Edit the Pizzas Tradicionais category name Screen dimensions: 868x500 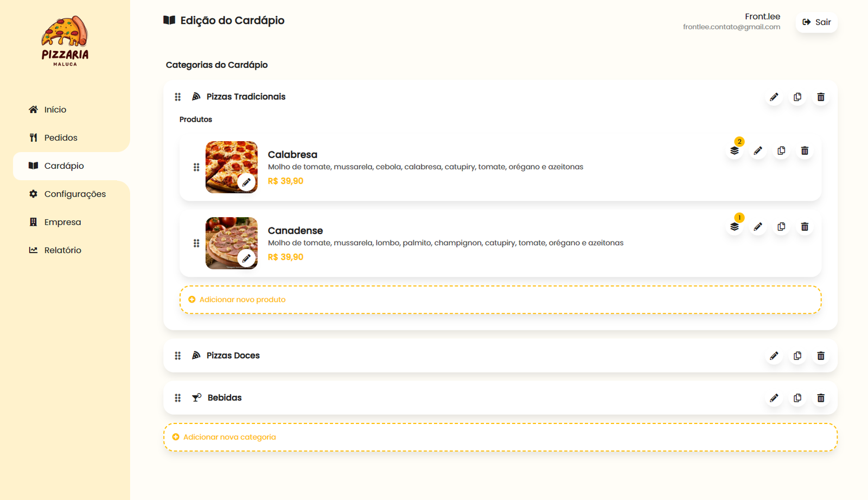(774, 97)
